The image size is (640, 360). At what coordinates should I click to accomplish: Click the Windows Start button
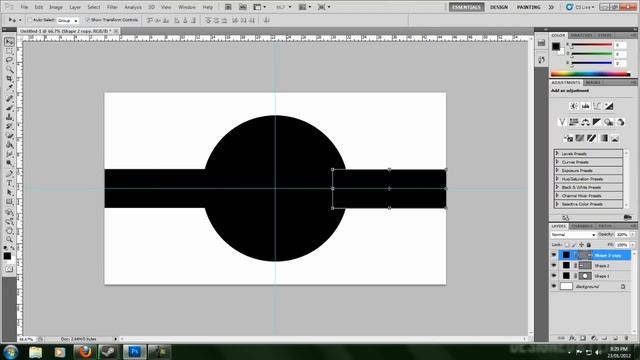tap(11, 352)
